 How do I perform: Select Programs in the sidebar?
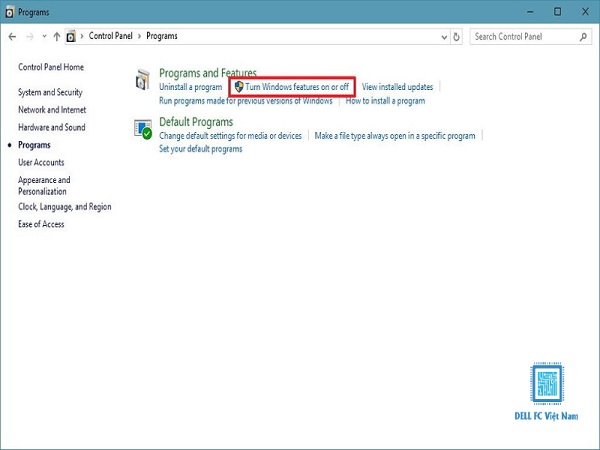coord(34,145)
